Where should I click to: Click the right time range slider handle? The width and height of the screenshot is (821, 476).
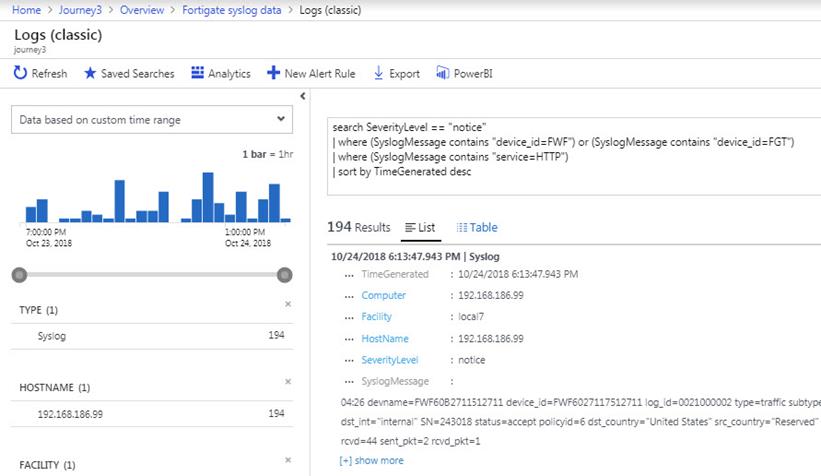pos(284,275)
